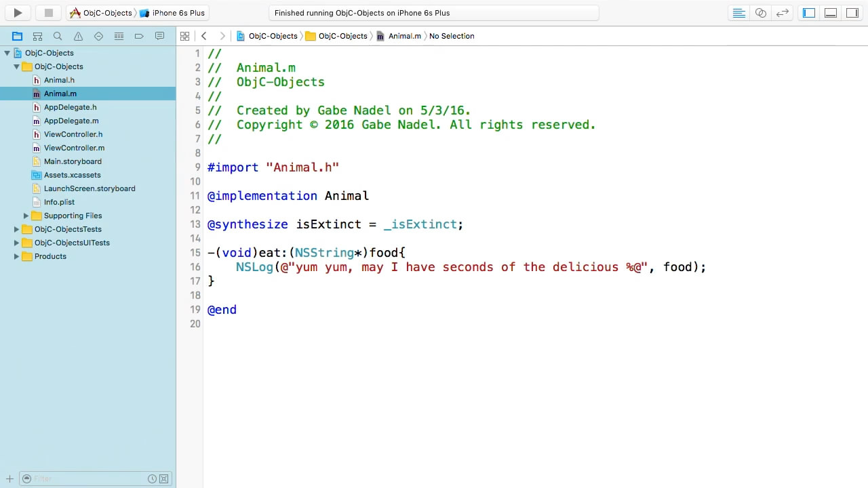
Task: Show the Issue navigator
Action: tap(78, 36)
